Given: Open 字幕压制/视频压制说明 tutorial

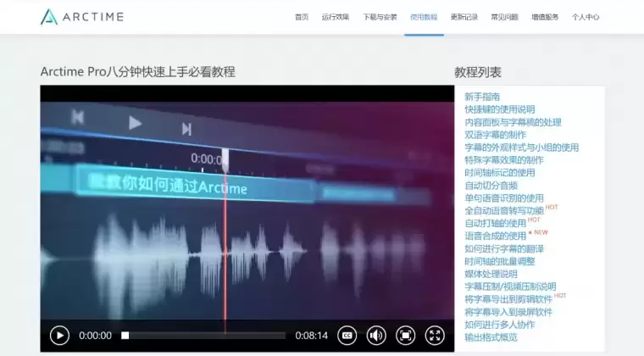Looking at the screenshot, I should coord(510,286).
